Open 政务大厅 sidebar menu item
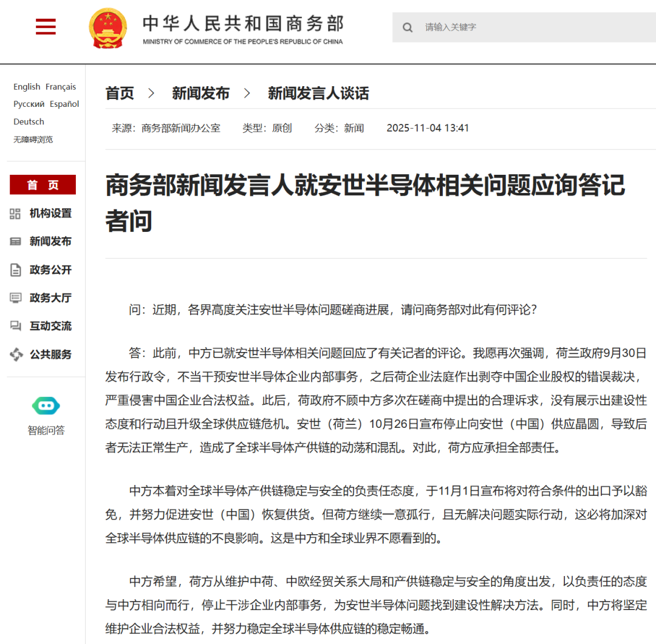Viewport: 656px width, 644px height. click(x=50, y=298)
